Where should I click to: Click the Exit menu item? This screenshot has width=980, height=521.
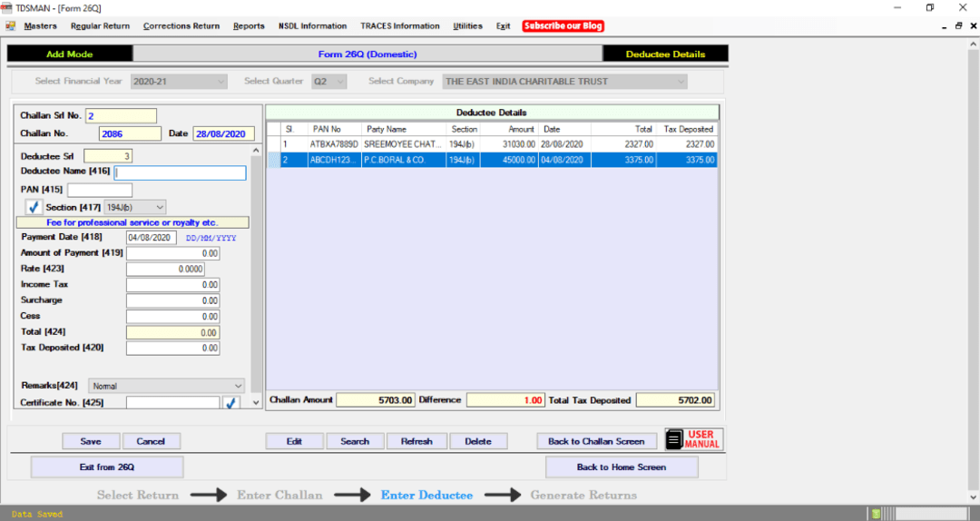[x=503, y=25]
